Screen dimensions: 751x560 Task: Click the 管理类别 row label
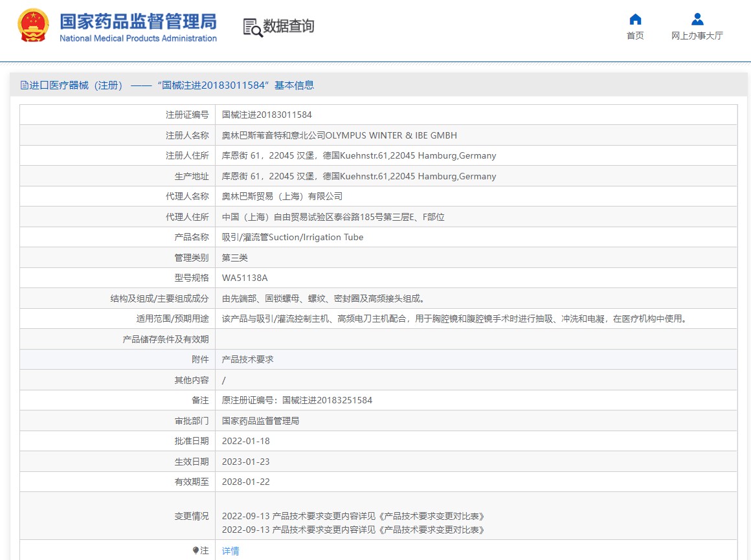coord(192,258)
